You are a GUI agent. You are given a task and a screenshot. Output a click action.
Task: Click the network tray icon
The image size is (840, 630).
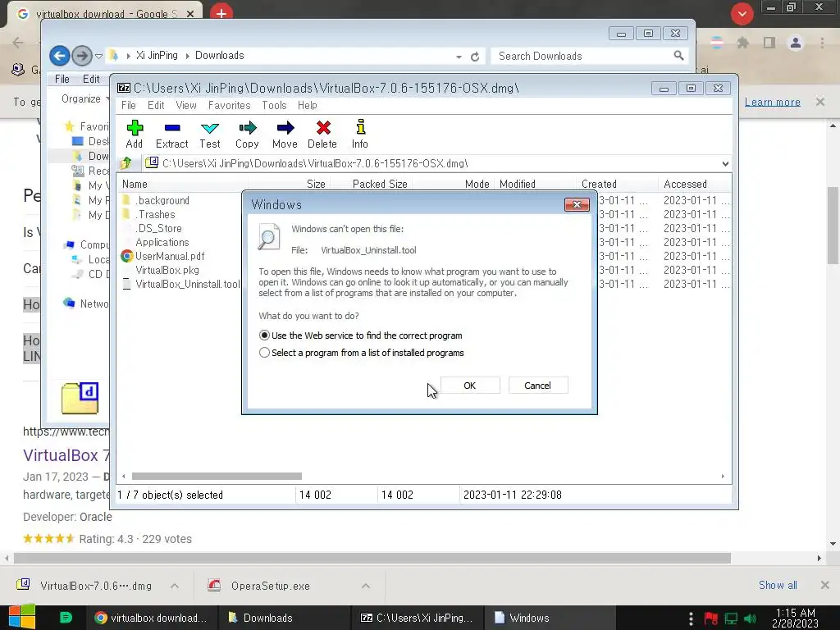pos(731,619)
